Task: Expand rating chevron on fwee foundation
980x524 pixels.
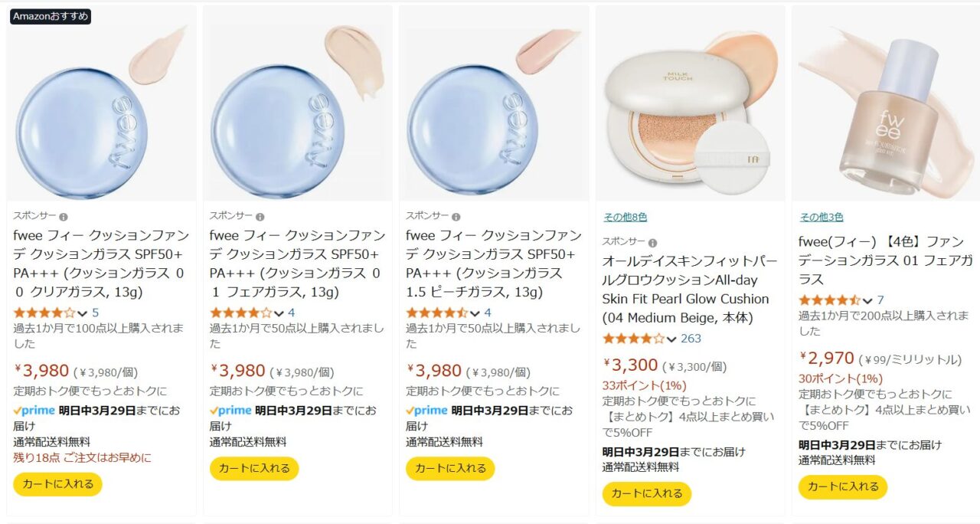Action: pos(867,301)
